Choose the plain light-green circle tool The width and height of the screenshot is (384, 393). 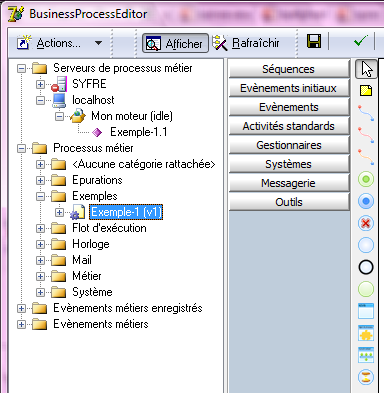click(x=366, y=289)
